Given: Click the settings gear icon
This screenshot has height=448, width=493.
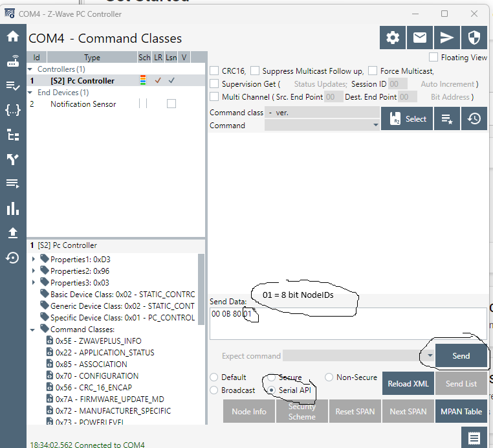Looking at the screenshot, I should coord(393,38).
